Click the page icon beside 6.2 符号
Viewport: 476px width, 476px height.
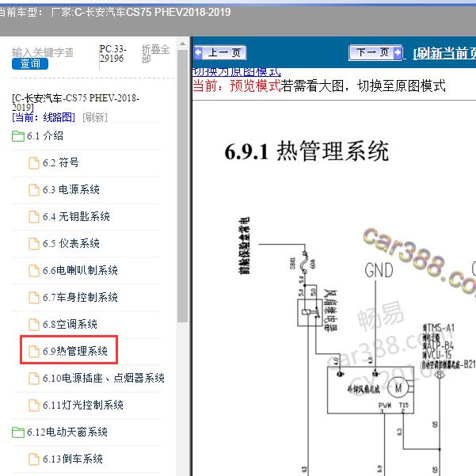(x=34, y=163)
